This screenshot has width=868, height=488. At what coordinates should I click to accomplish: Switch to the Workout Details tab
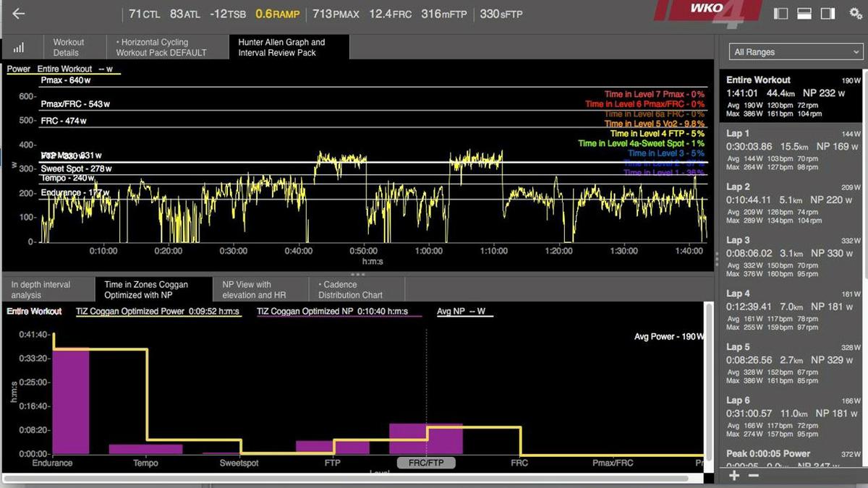pyautogui.click(x=69, y=48)
